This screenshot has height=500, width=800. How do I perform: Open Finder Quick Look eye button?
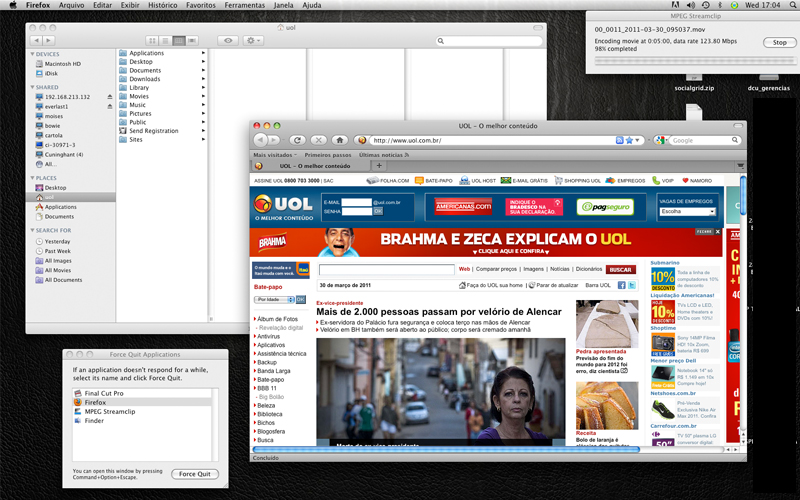coord(228,40)
